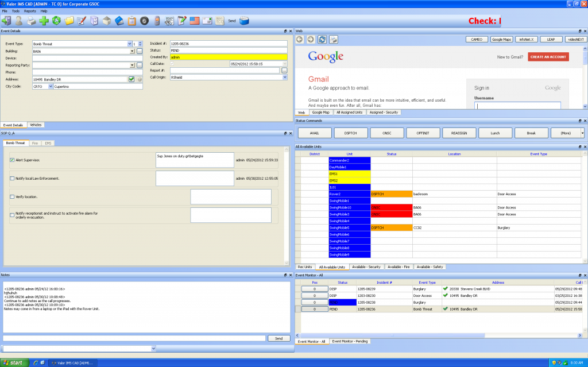The image size is (588, 367).
Task: Click the user person toolbar icon
Action: [19, 21]
